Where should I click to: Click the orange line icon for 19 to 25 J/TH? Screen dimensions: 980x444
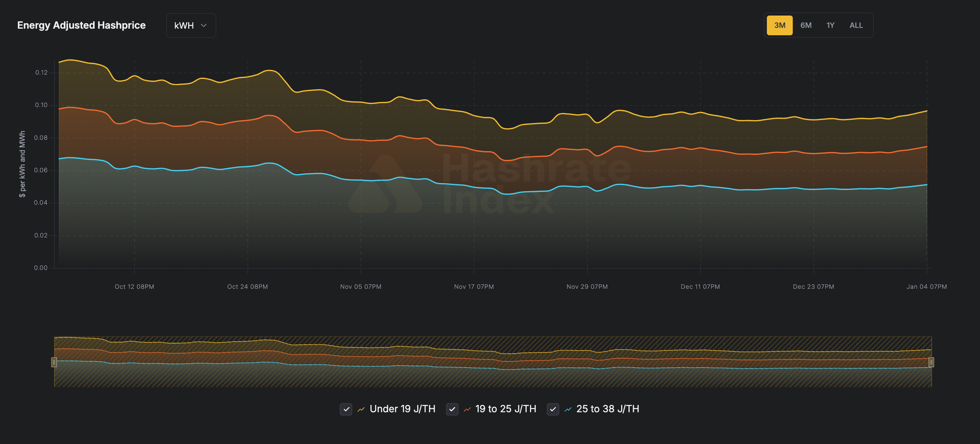pos(467,409)
